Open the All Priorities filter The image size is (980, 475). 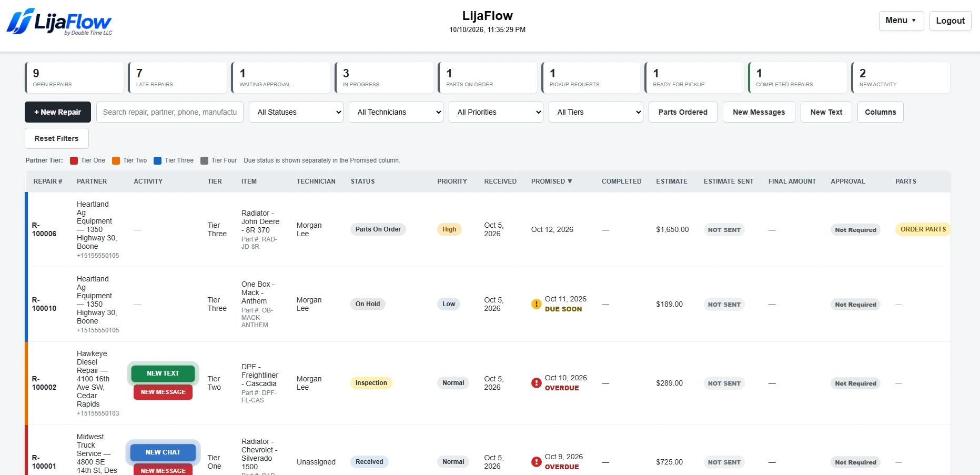coord(496,112)
